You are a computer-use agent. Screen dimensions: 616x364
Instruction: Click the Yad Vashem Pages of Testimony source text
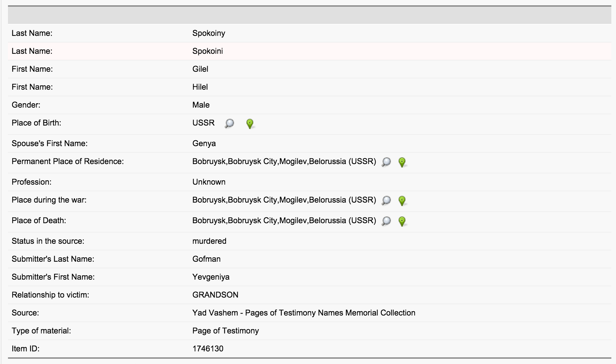click(303, 313)
